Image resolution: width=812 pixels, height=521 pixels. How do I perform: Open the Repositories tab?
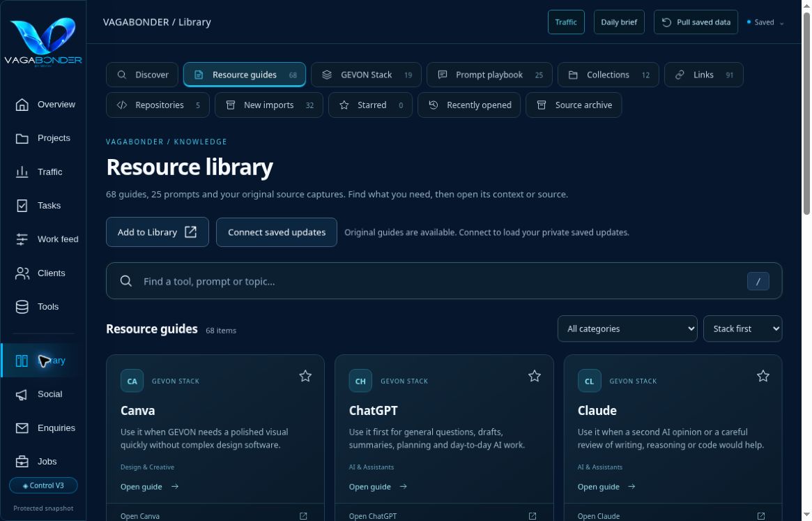[158, 105]
